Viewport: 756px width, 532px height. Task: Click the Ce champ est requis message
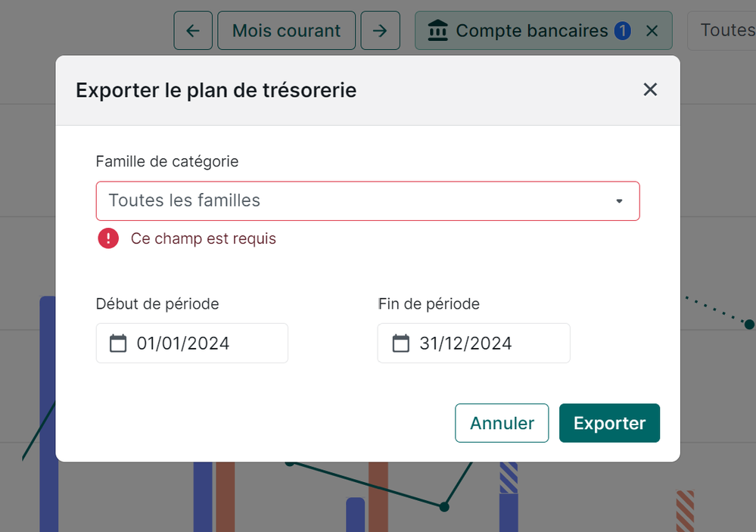tap(204, 239)
